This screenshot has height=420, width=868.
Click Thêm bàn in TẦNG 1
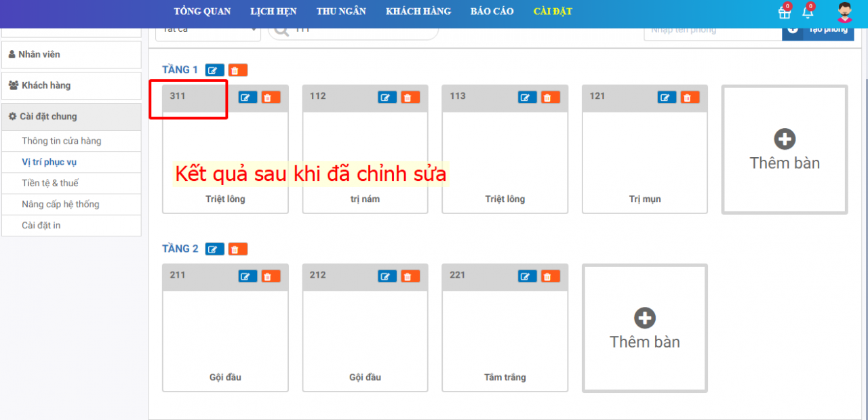click(x=785, y=150)
